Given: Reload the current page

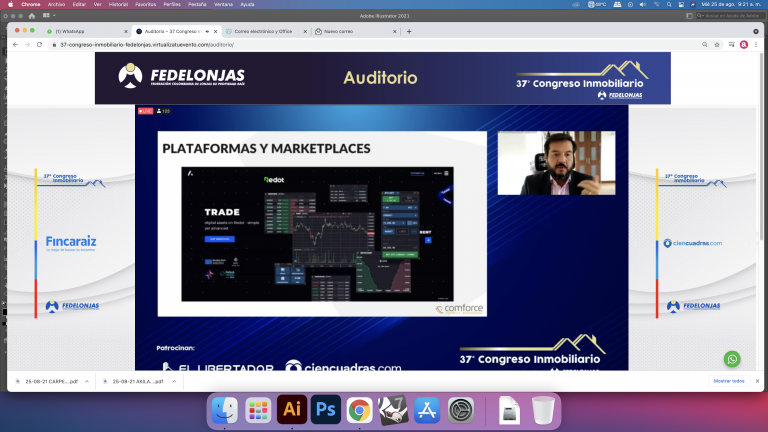Looking at the screenshot, I should (40, 45).
